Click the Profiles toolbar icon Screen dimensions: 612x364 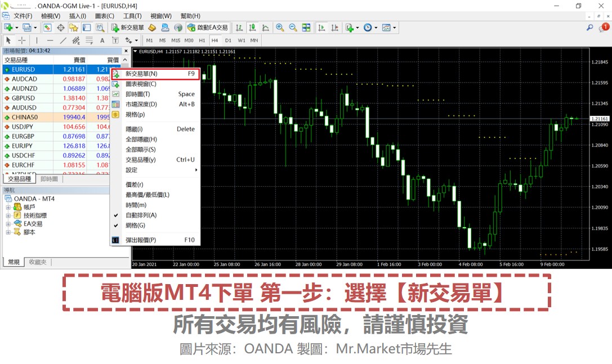[x=26, y=28]
